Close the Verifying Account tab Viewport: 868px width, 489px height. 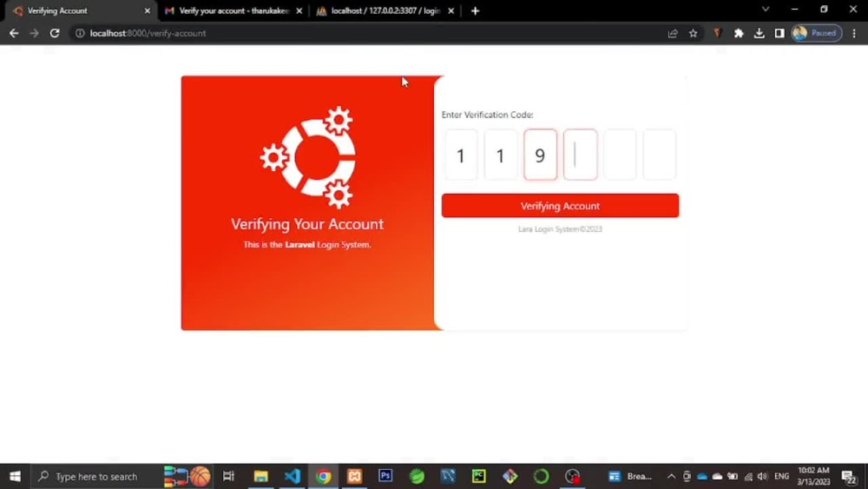tap(148, 10)
